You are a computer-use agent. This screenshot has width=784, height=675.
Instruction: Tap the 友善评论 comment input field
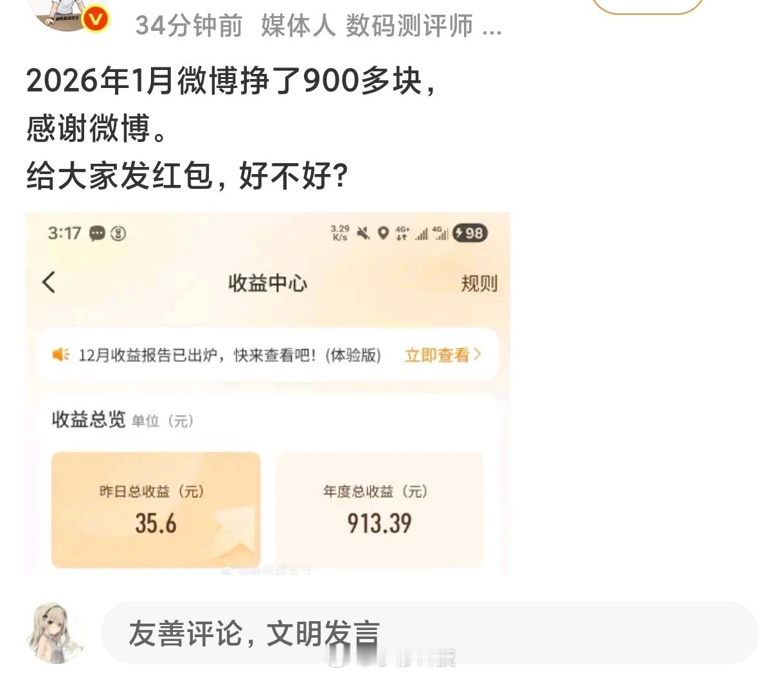click(x=429, y=633)
